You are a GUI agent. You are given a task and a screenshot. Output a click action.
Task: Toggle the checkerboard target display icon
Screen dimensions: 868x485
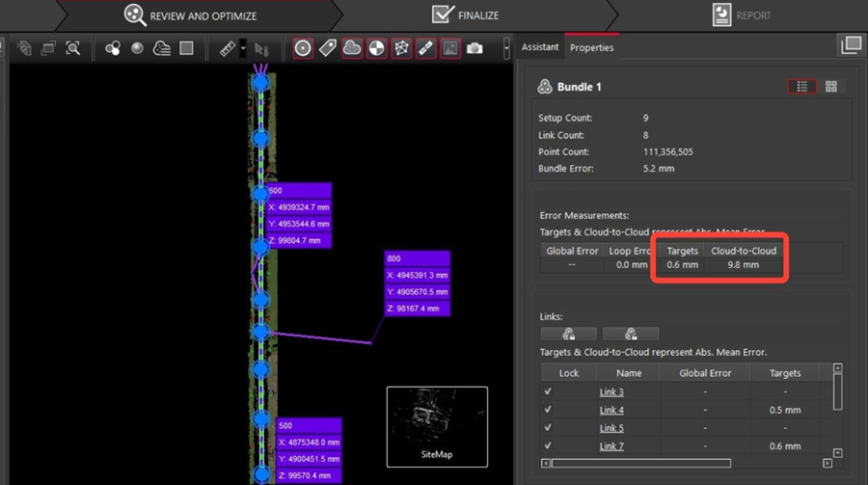[x=377, y=48]
